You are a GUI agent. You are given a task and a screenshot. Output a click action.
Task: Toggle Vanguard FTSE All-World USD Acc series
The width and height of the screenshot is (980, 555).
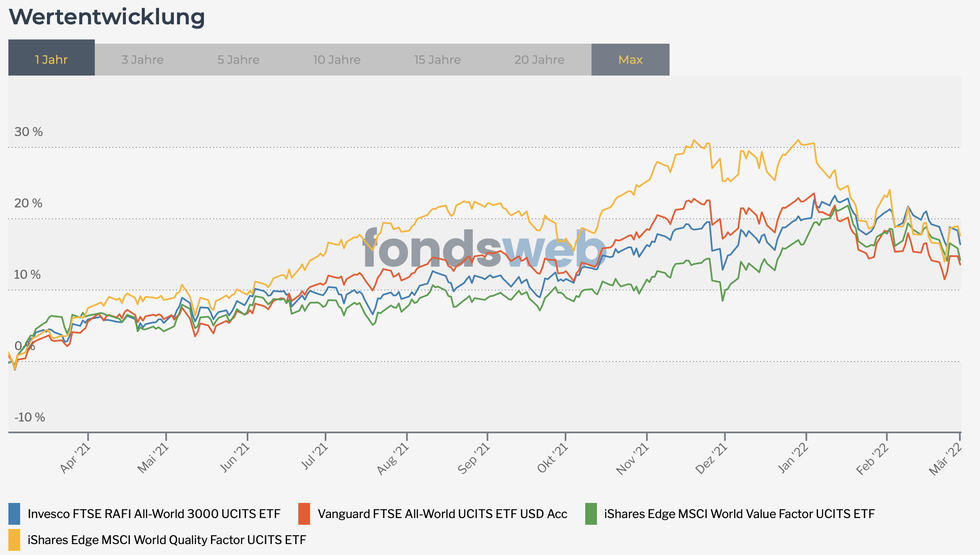click(442, 514)
